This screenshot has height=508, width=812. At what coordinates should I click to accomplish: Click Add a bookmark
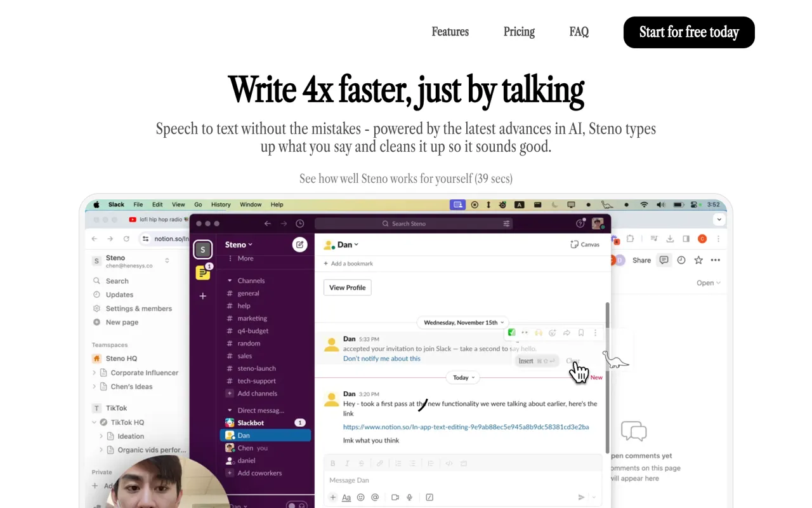point(348,264)
